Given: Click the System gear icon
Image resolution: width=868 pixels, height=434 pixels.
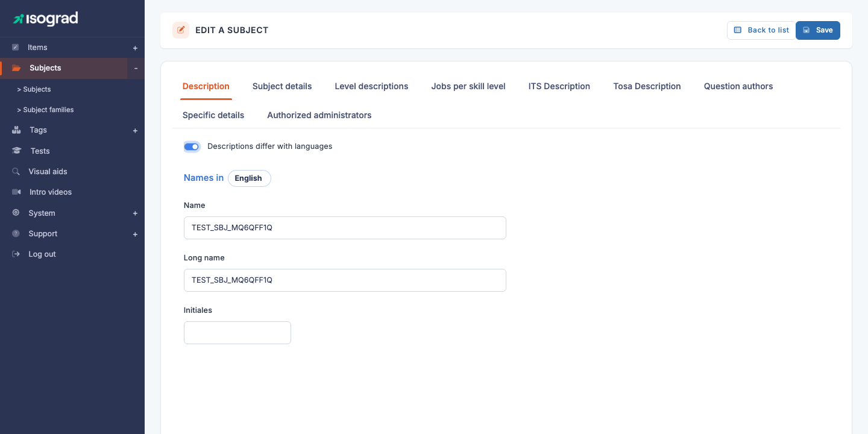Looking at the screenshot, I should [x=16, y=213].
